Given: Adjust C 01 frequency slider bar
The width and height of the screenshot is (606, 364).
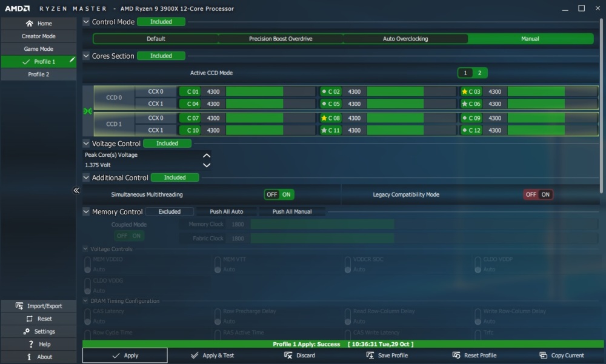Looking at the screenshot, I should (270, 91).
